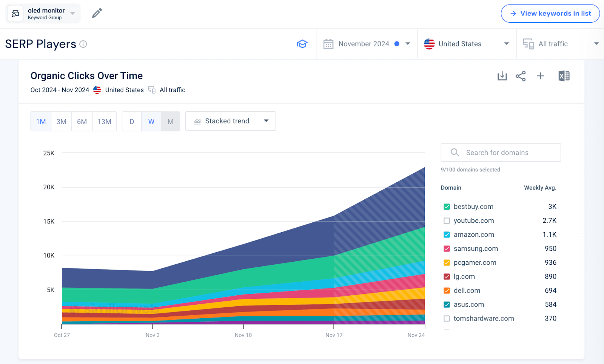
Task: Check the youtube.com domain checkbox
Action: (x=447, y=221)
